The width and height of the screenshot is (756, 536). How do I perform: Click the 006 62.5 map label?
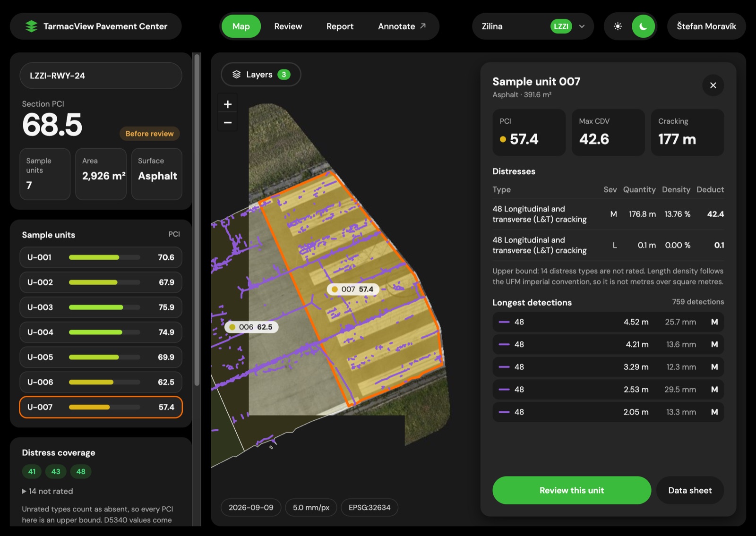pyautogui.click(x=251, y=327)
